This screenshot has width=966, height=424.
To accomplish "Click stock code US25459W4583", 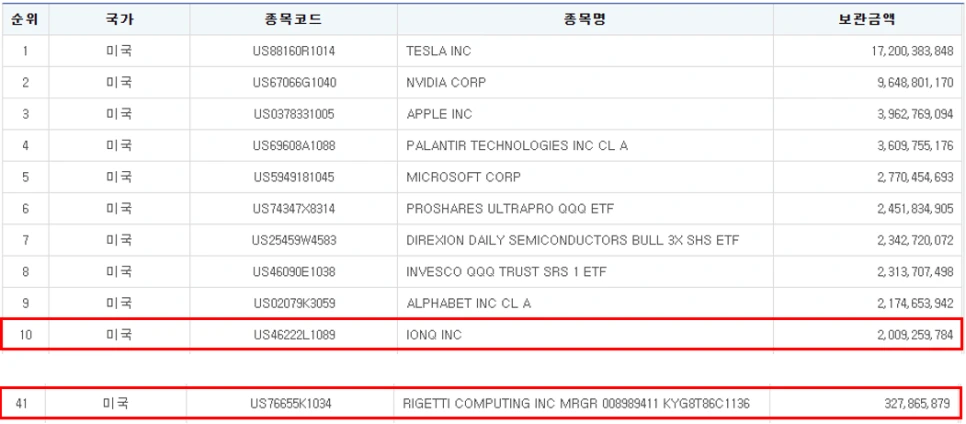I will point(294,240).
